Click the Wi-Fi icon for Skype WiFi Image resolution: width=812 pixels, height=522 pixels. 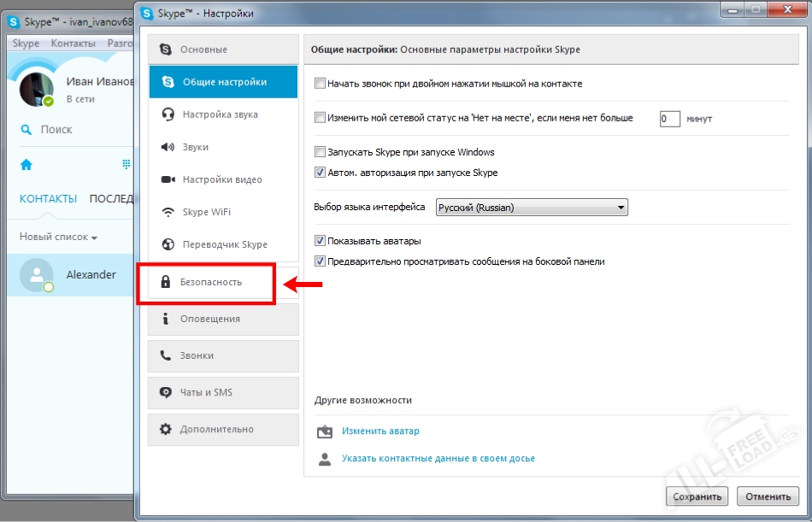(168, 212)
